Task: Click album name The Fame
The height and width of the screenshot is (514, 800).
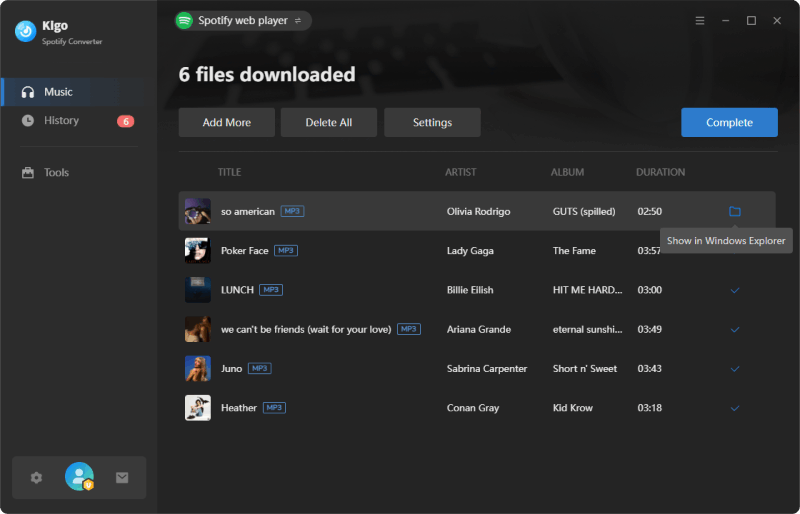Action: [x=574, y=251]
